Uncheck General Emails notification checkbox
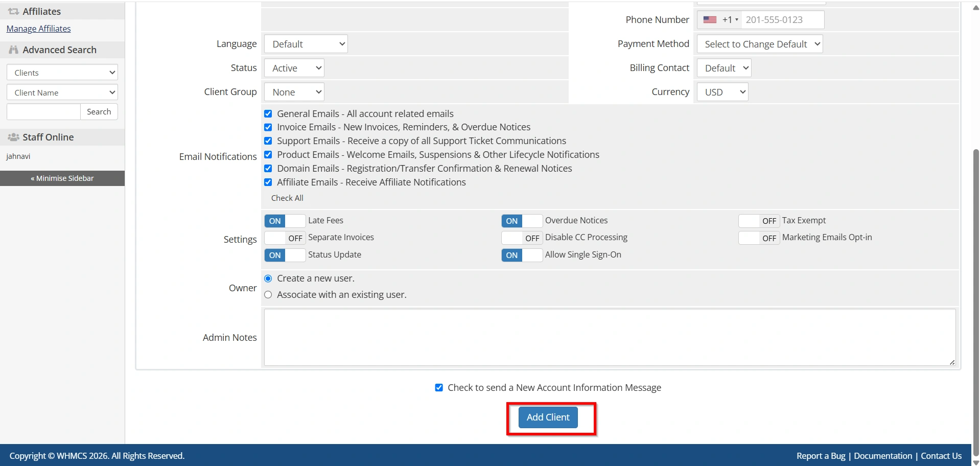Screen dimensions: 980x466 pos(268,113)
